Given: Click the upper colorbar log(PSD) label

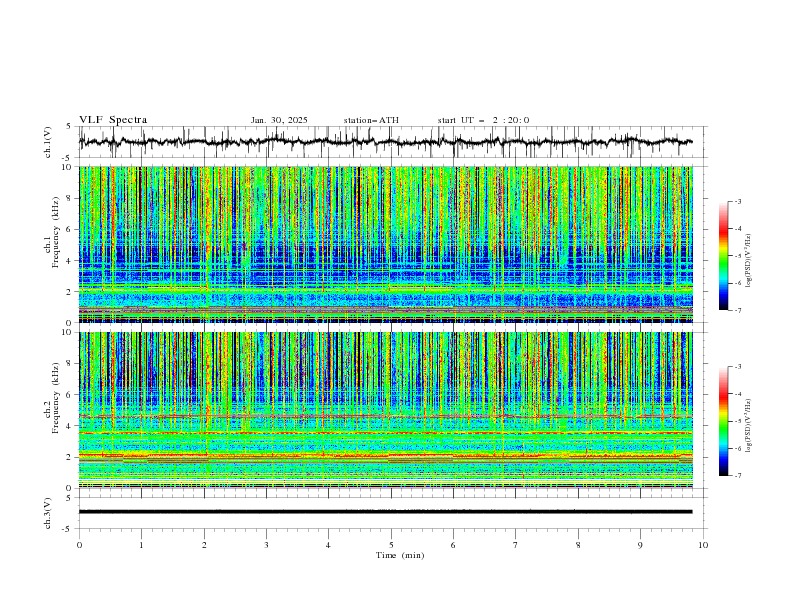Looking at the screenshot, I should (x=748, y=261).
